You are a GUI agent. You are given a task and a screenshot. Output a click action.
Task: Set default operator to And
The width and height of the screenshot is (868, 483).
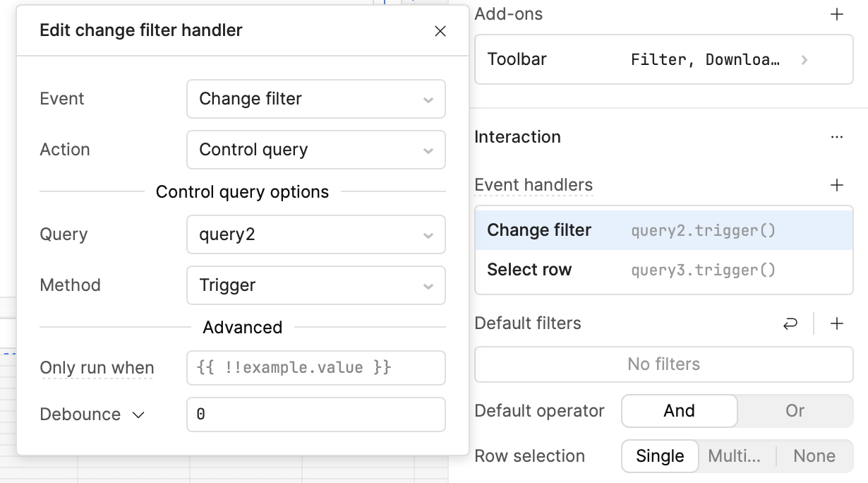coord(679,411)
